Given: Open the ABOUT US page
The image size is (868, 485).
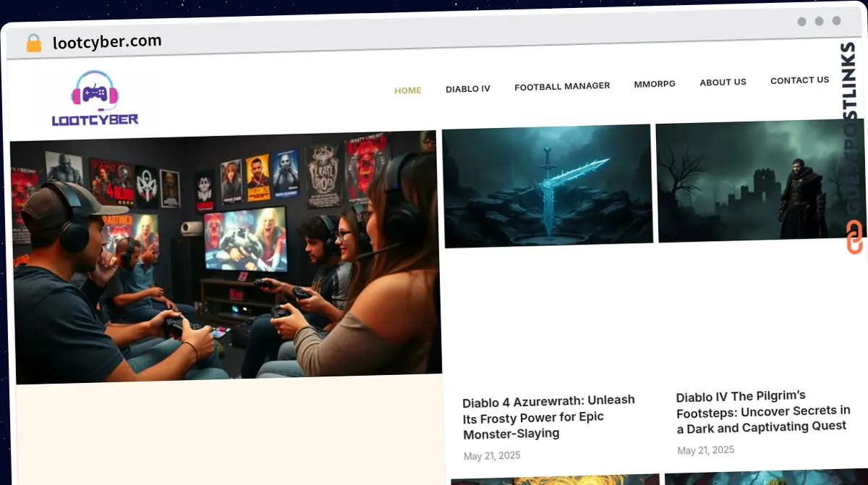Looking at the screenshot, I should [723, 82].
